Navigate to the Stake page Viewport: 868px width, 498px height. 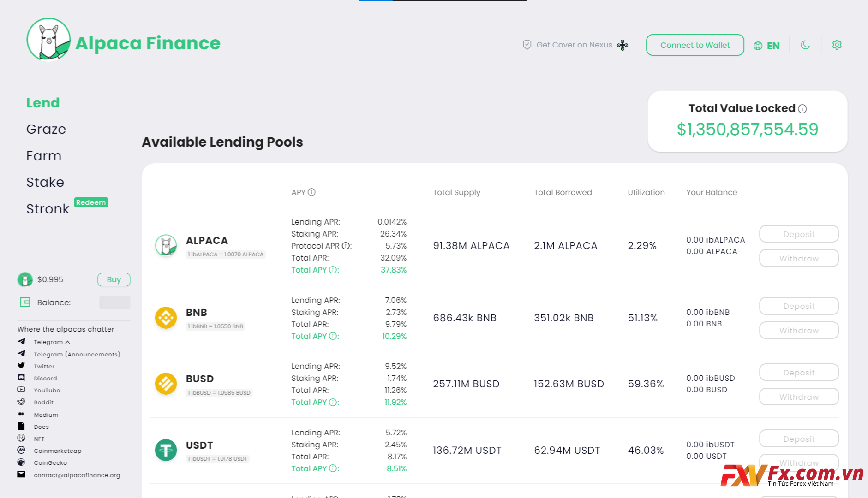(x=45, y=182)
